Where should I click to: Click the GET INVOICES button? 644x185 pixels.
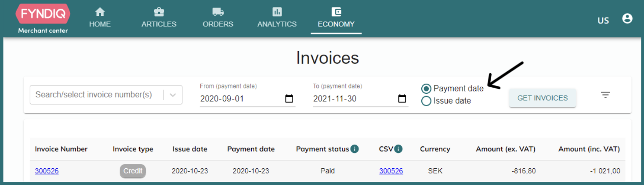pos(543,98)
